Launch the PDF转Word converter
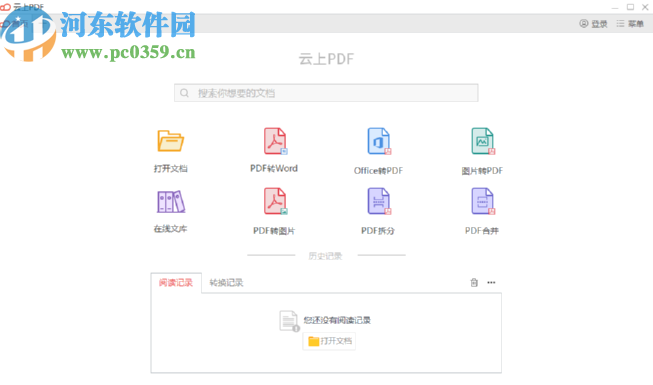This screenshot has width=653, height=385. 275,141
